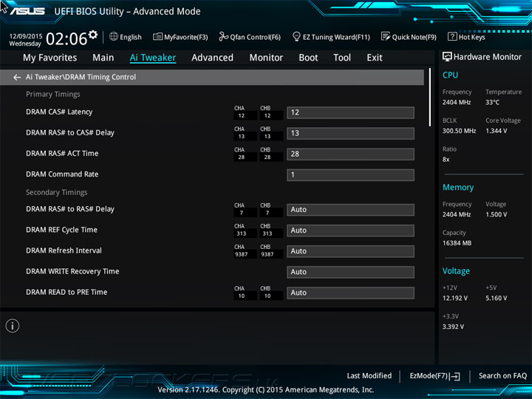Click BCLK 300.50 MHz value
The width and height of the screenshot is (532, 399).
(x=459, y=131)
